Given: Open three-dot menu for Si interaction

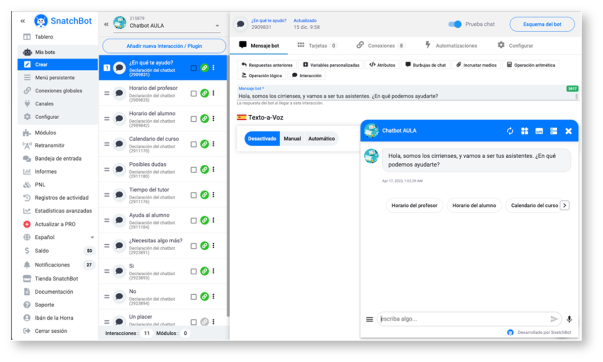Looking at the screenshot, I should point(213,271).
